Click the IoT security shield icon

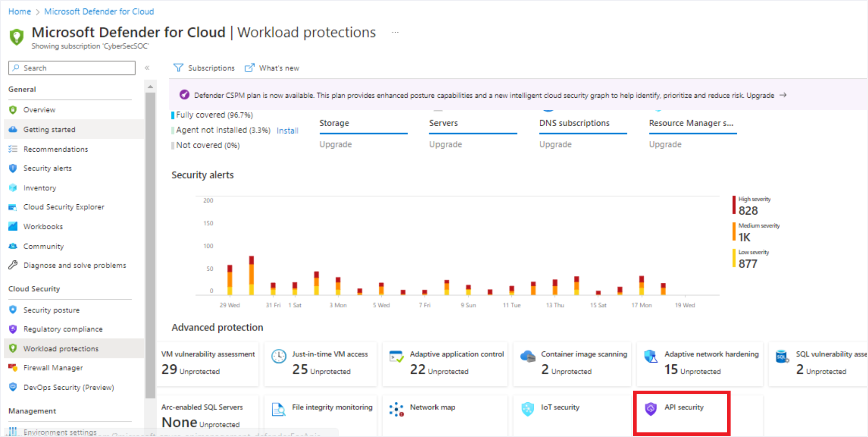coord(528,409)
